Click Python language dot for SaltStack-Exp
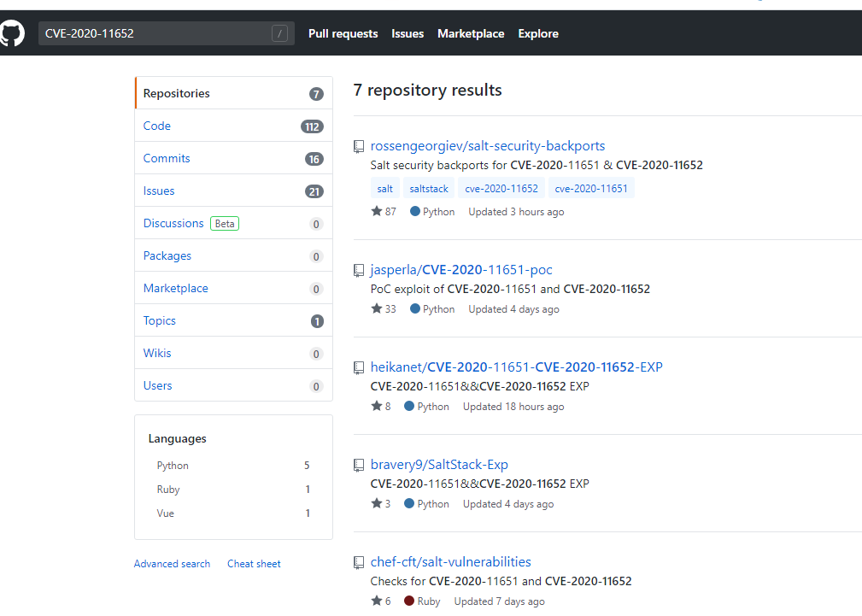 (x=409, y=503)
